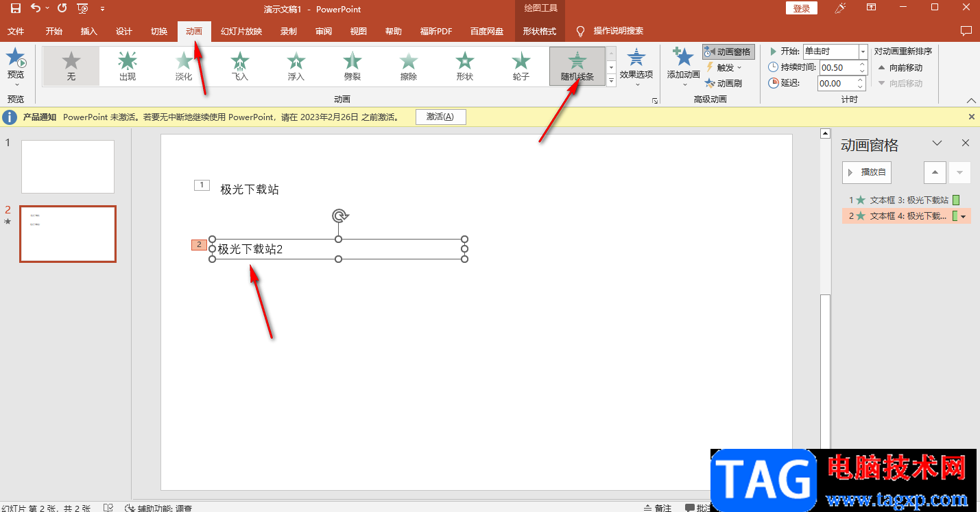Close the 动画窗格 animation pane
This screenshot has width=980, height=512.
point(966,143)
